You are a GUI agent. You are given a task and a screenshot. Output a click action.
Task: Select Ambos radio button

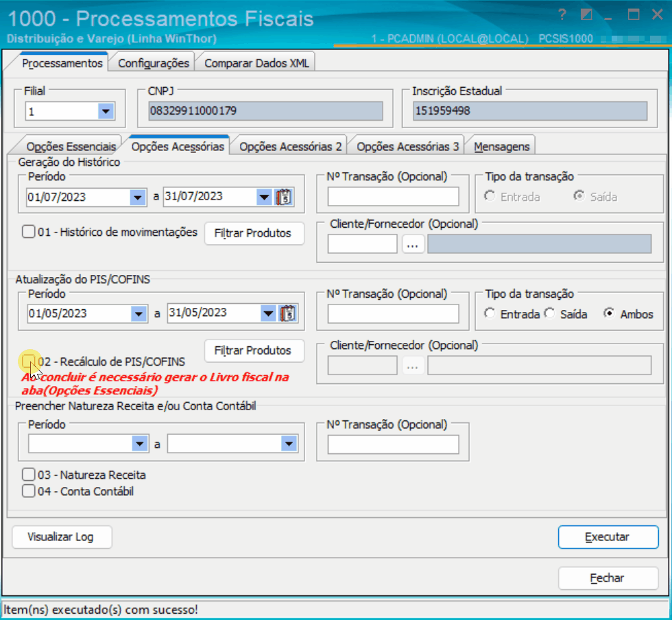click(x=609, y=313)
